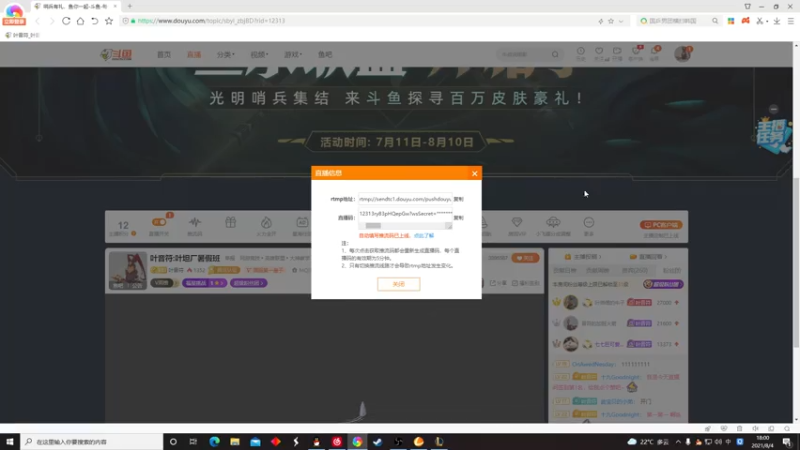This screenshot has height=450, width=800.
Task: Open Steam from the taskbar
Action: (378, 442)
